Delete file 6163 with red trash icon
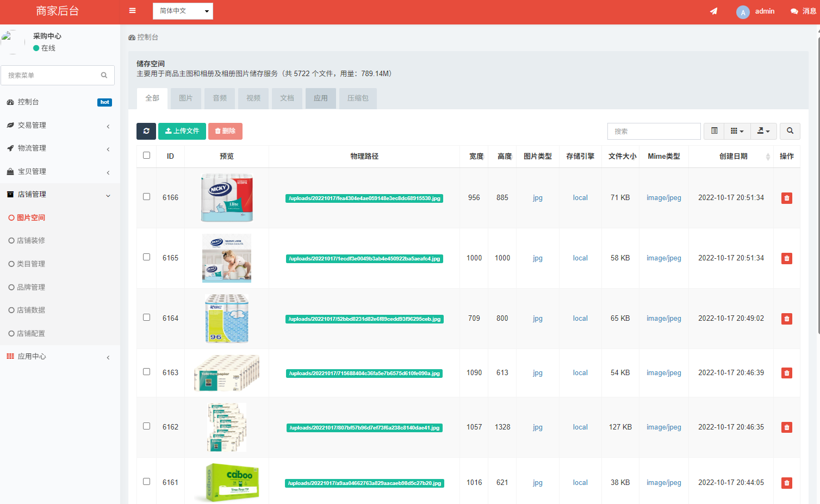 (x=786, y=373)
